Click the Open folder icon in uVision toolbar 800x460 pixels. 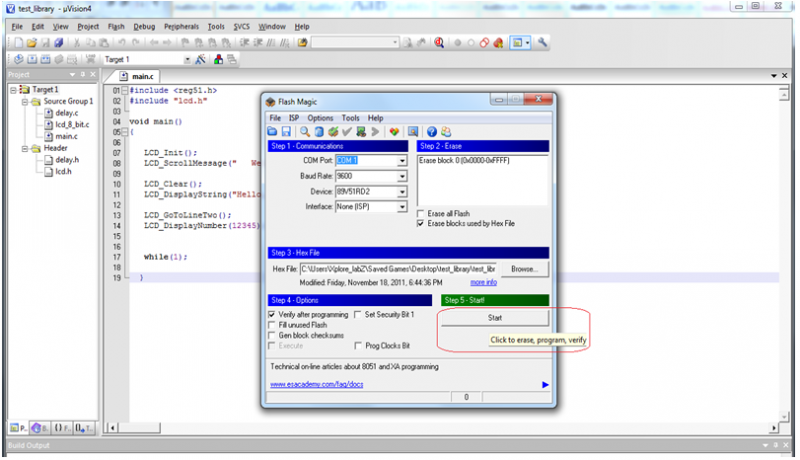pyautogui.click(x=32, y=43)
